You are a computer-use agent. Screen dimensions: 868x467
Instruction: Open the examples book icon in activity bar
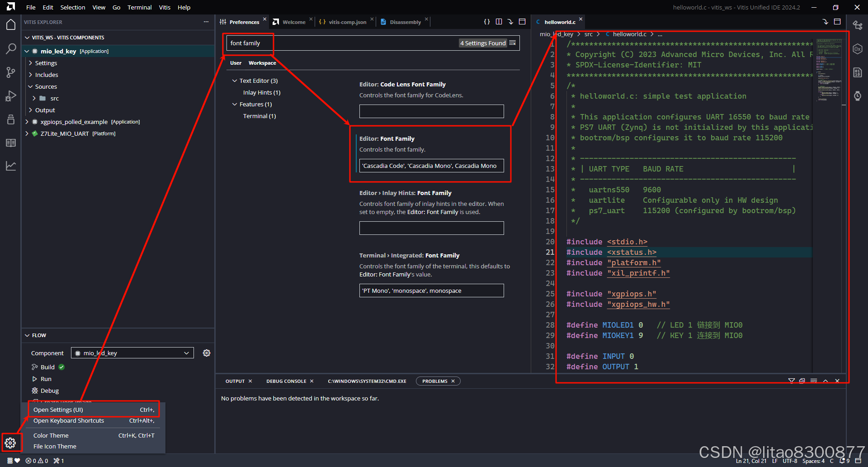[x=11, y=143]
